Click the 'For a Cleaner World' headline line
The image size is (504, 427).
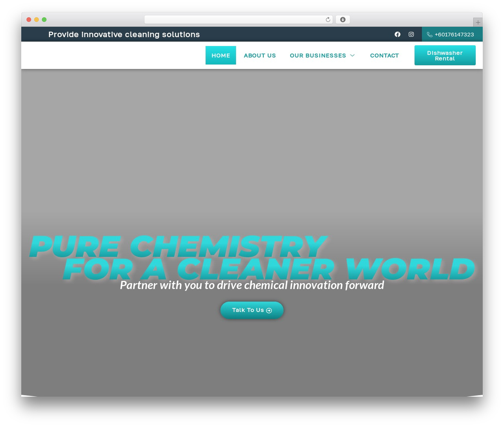pos(269,269)
